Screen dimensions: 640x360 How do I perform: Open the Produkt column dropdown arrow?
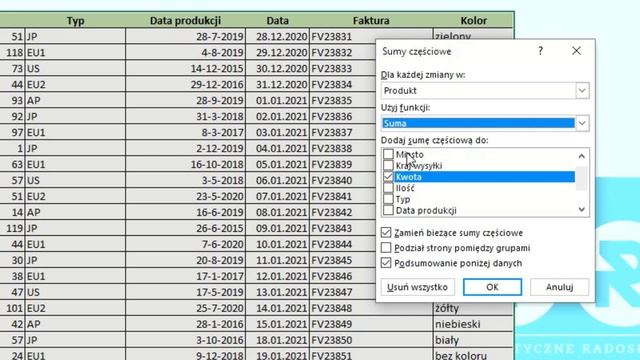[x=582, y=91]
